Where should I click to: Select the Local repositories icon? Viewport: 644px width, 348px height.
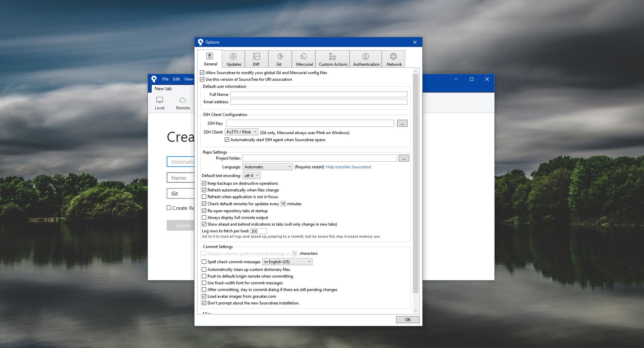160,103
